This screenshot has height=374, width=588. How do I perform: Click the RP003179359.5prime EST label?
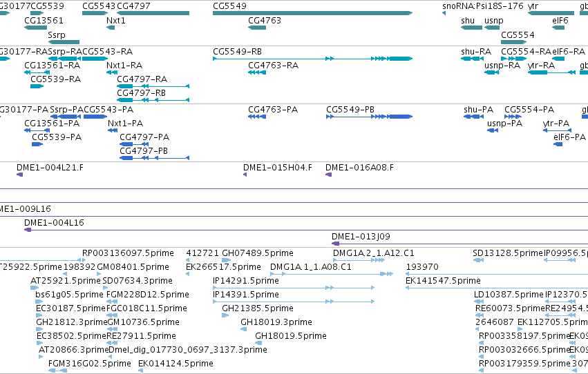[524, 363]
